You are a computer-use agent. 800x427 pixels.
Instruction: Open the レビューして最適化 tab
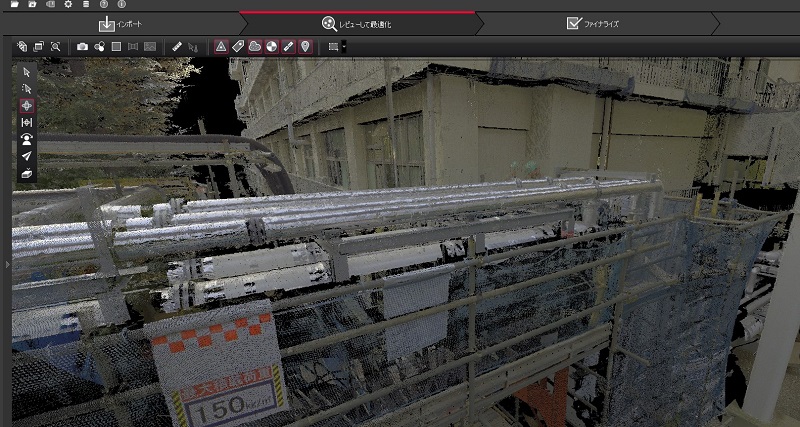coord(357,24)
